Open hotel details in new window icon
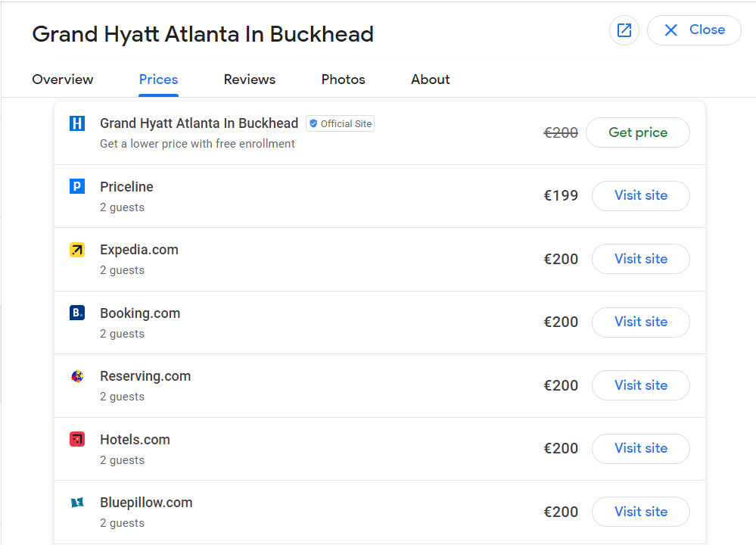 [x=624, y=30]
